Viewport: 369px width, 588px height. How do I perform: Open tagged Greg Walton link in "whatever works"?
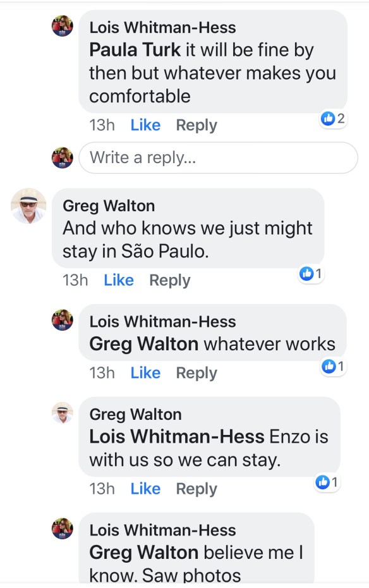144,344
